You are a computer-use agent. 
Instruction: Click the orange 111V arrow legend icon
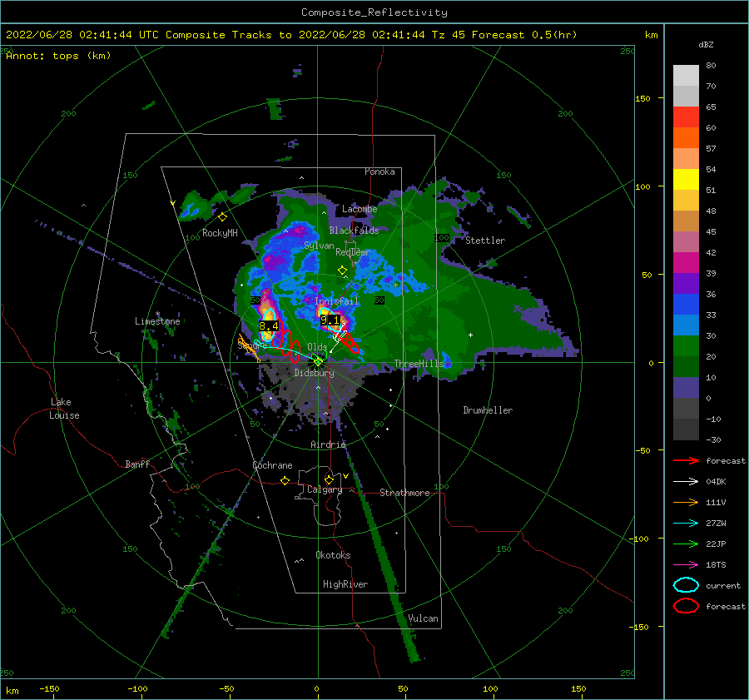[x=686, y=502]
